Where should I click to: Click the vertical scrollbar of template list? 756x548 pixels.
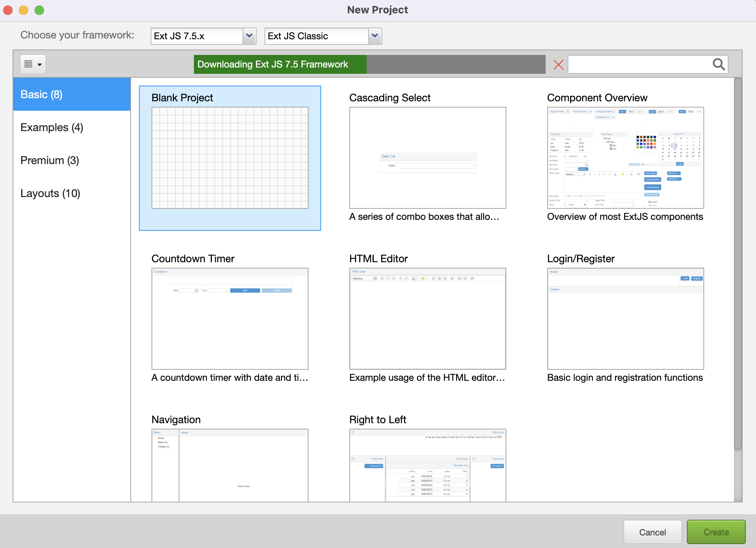738,264
